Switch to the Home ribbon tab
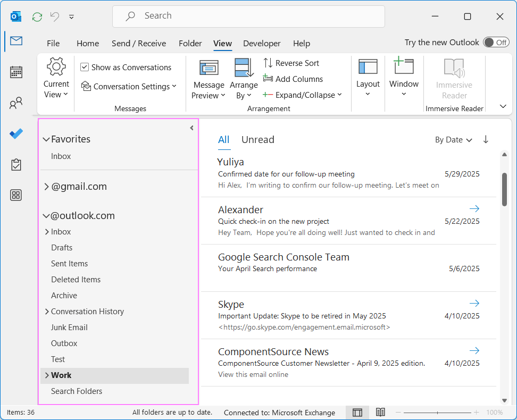 click(88, 44)
